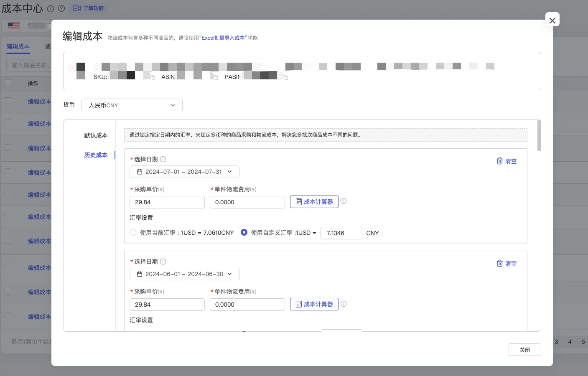This screenshot has height=376, width=588.
Task: Go to page 4 in background pagination
Action: point(570,342)
